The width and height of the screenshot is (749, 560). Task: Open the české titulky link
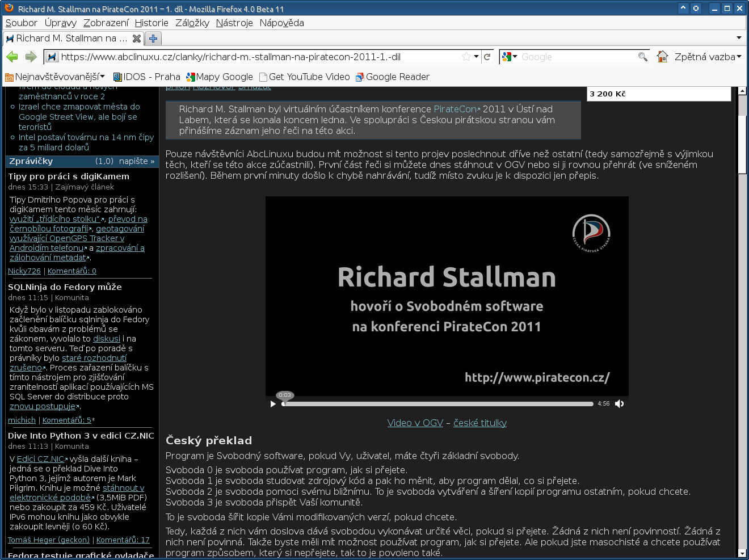[x=480, y=423]
